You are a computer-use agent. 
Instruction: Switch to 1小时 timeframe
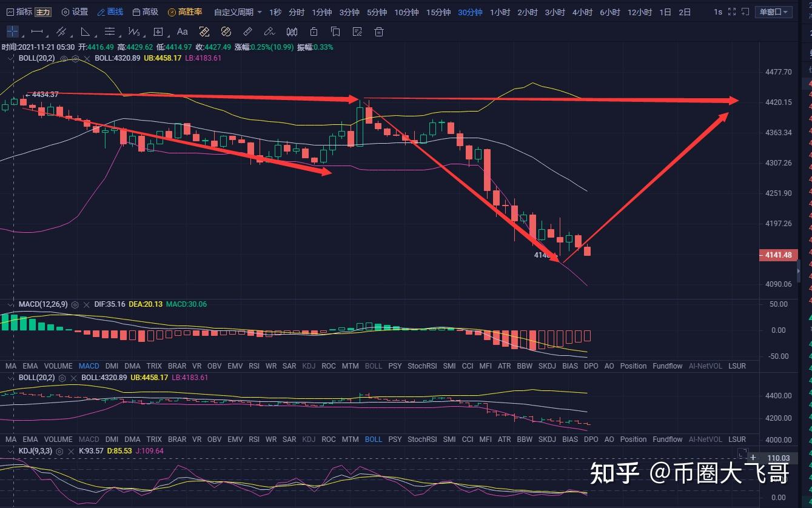coord(500,12)
